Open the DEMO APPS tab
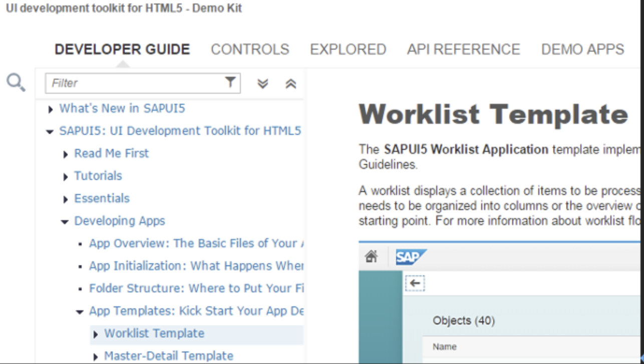Screen dimensions: 644x364 tap(583, 49)
